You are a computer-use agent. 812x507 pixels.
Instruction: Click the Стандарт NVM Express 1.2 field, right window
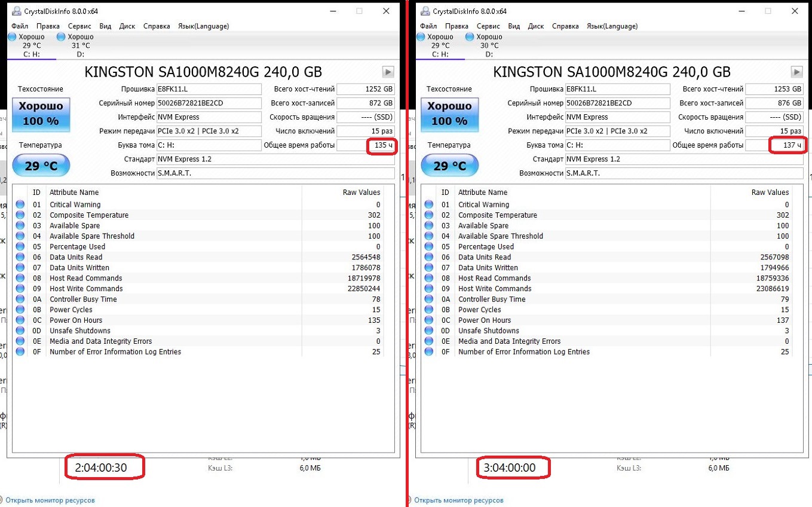(684, 159)
